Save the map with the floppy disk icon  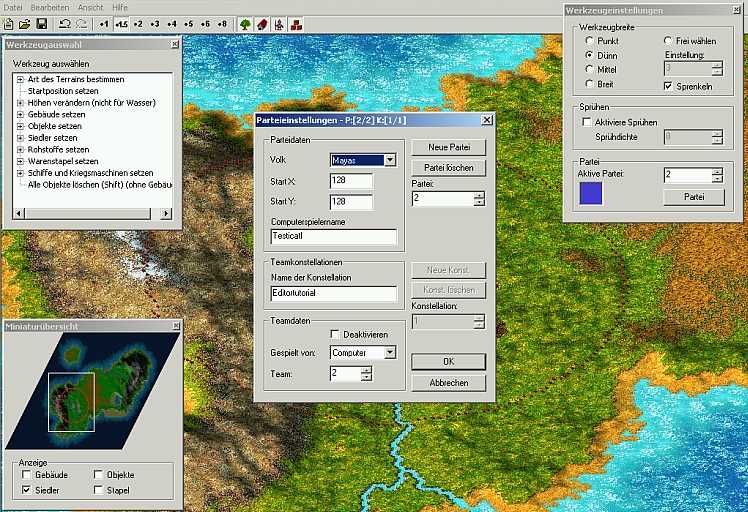tap(42, 24)
